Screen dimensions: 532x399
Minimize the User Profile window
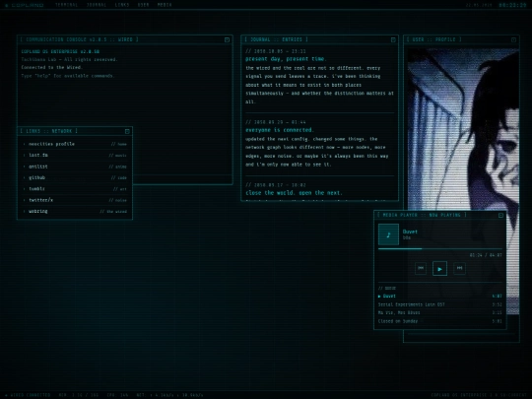[x=513, y=39]
